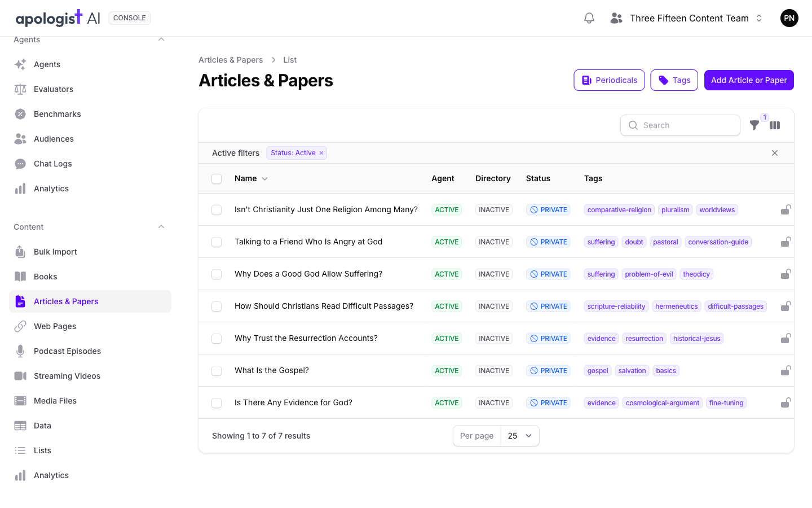
Task: Click the fine-tuning tag
Action: 726,403
